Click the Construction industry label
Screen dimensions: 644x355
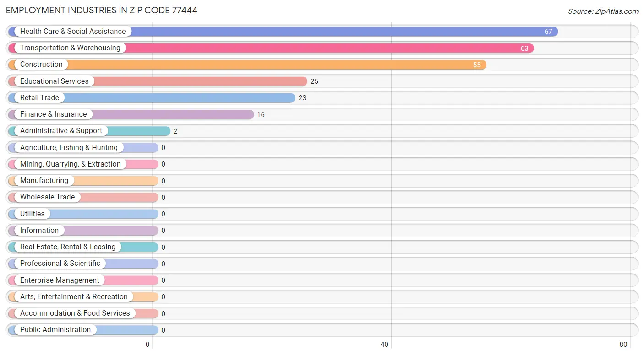41,64
